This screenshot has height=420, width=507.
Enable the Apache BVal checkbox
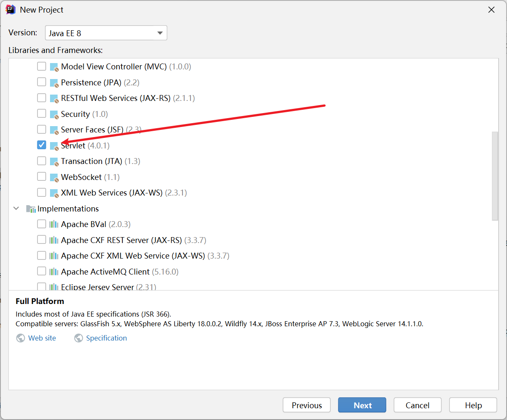(x=42, y=224)
